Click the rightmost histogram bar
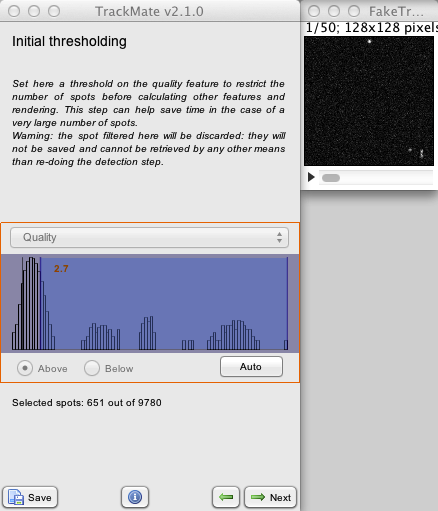The image size is (438, 511). tap(286, 345)
